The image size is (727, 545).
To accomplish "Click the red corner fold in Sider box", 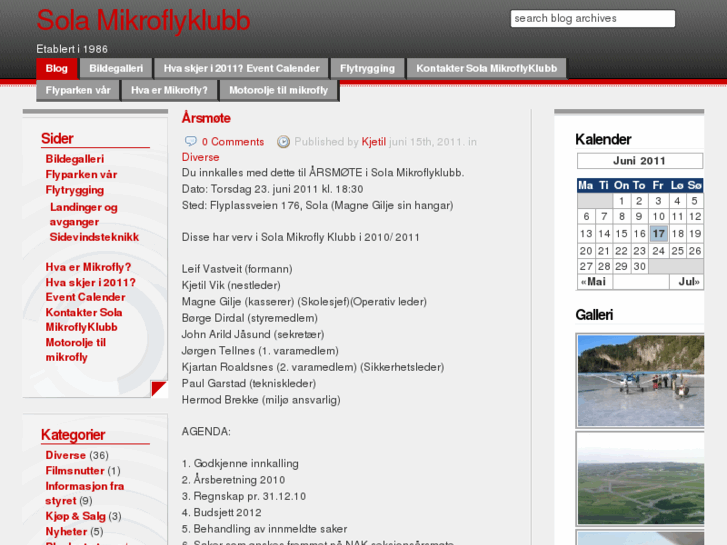I will (x=159, y=389).
